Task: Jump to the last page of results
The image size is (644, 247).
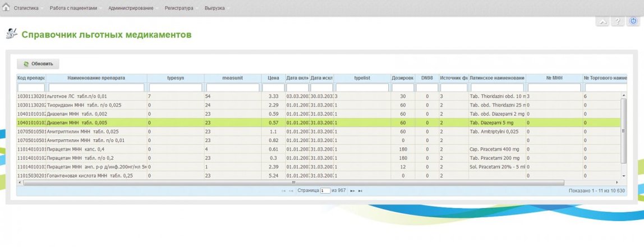Action: click(360, 191)
